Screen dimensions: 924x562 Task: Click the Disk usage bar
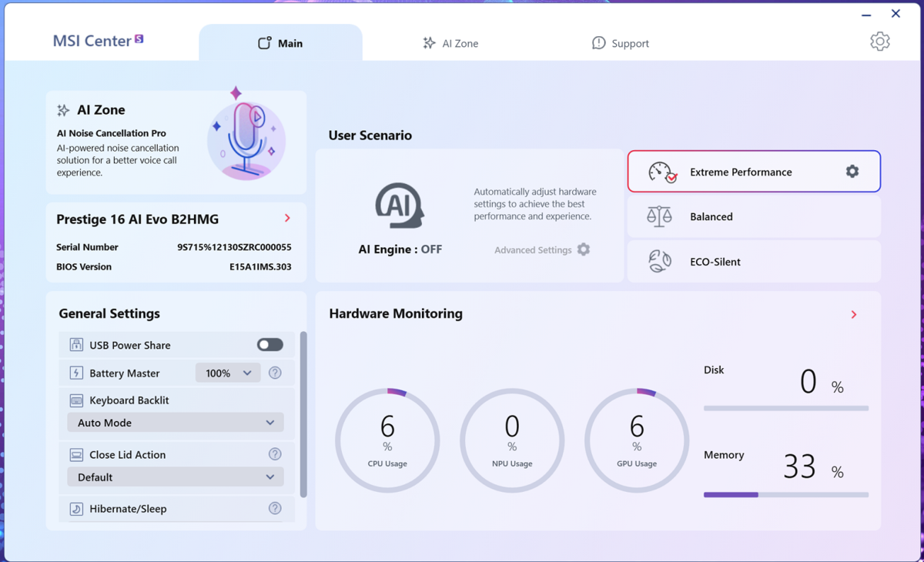pyautogui.click(x=786, y=408)
